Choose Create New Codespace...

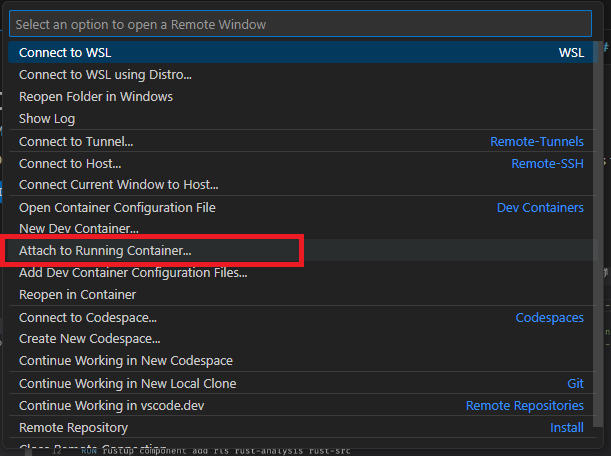pyautogui.click(x=303, y=339)
